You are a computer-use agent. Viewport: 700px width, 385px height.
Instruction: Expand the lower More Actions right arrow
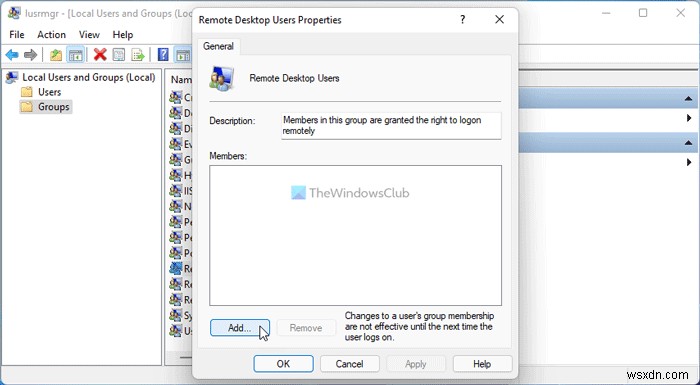coord(689,162)
